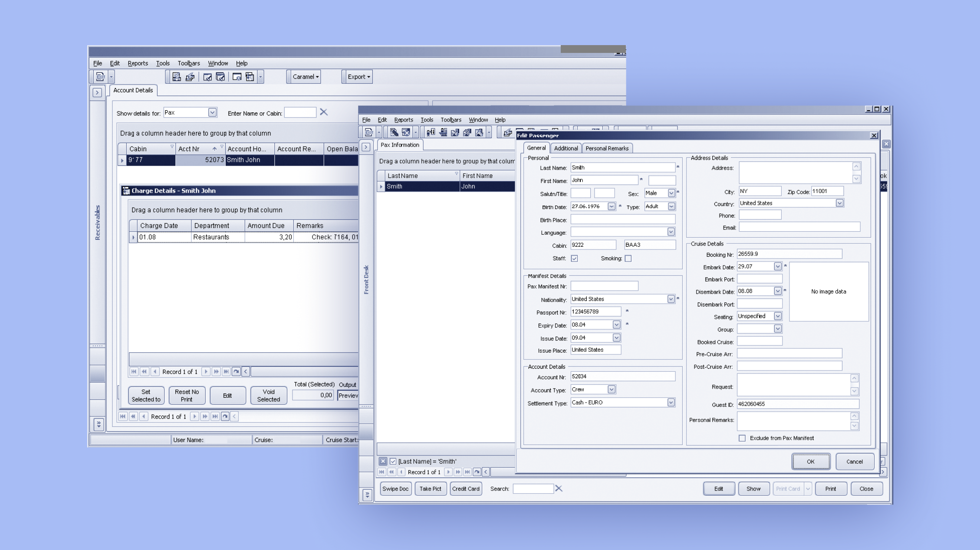Click the Void Selected button

click(268, 396)
